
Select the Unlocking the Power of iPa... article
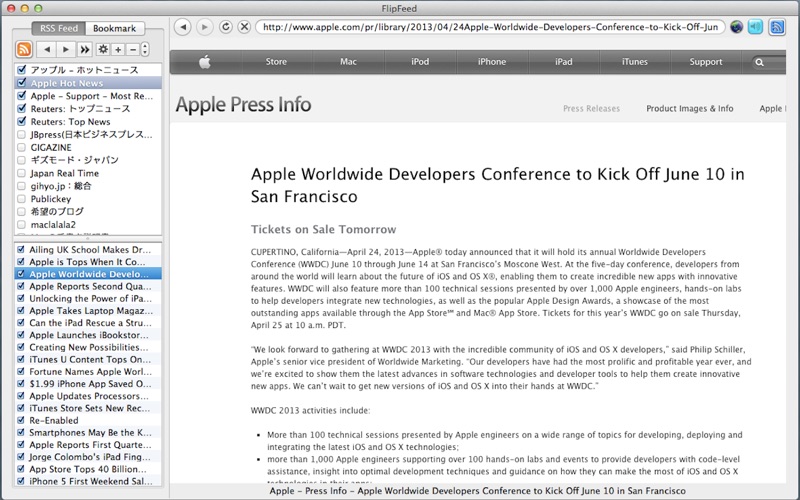coord(88,298)
